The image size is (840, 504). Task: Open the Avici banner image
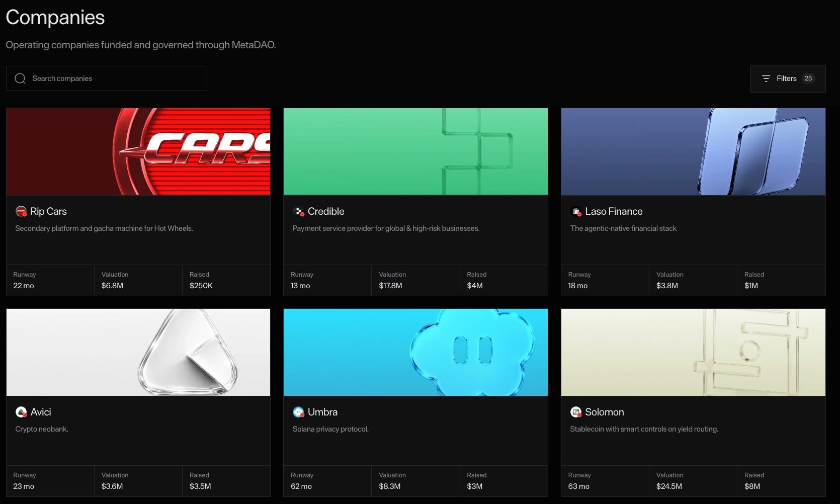pyautogui.click(x=138, y=352)
